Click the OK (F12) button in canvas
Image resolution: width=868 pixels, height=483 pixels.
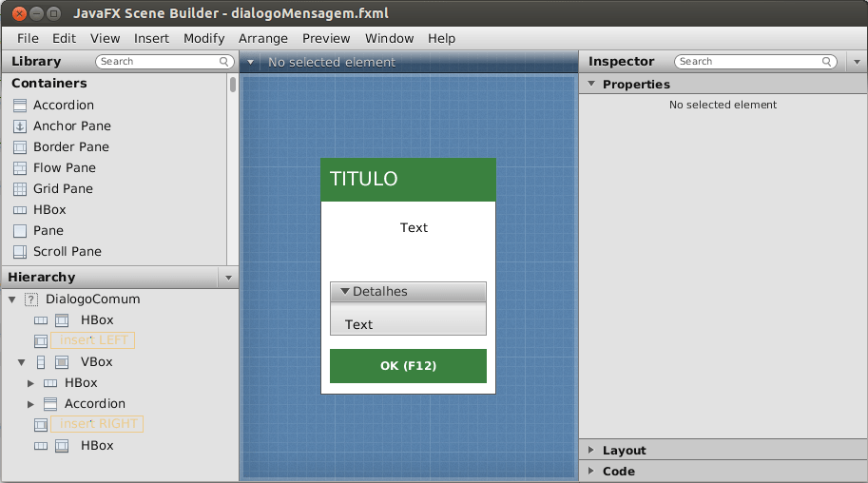coord(408,365)
